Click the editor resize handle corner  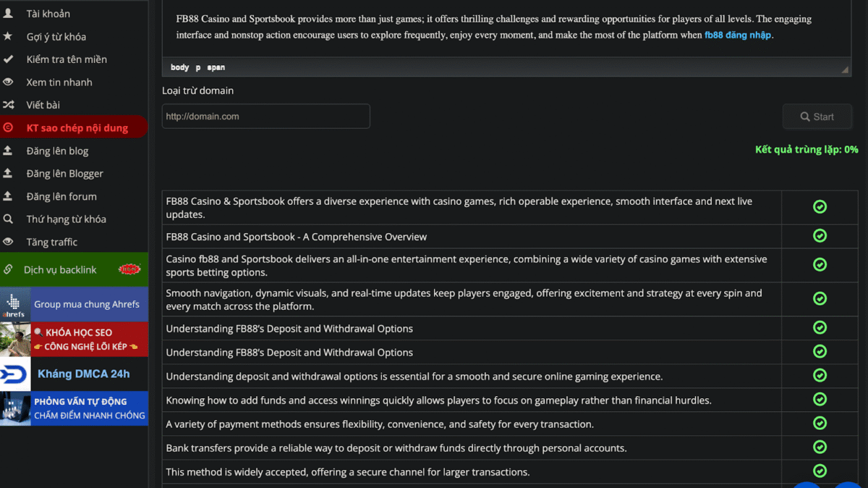click(845, 70)
